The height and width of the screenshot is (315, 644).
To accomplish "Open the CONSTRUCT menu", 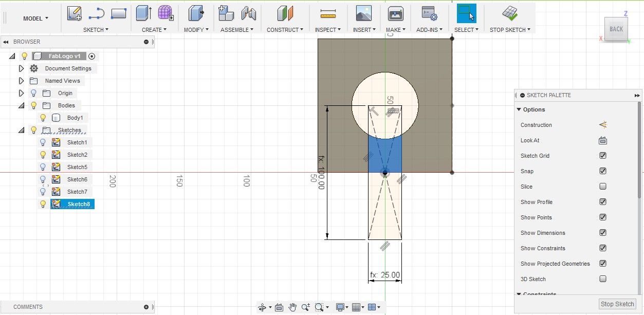I will [x=285, y=30].
